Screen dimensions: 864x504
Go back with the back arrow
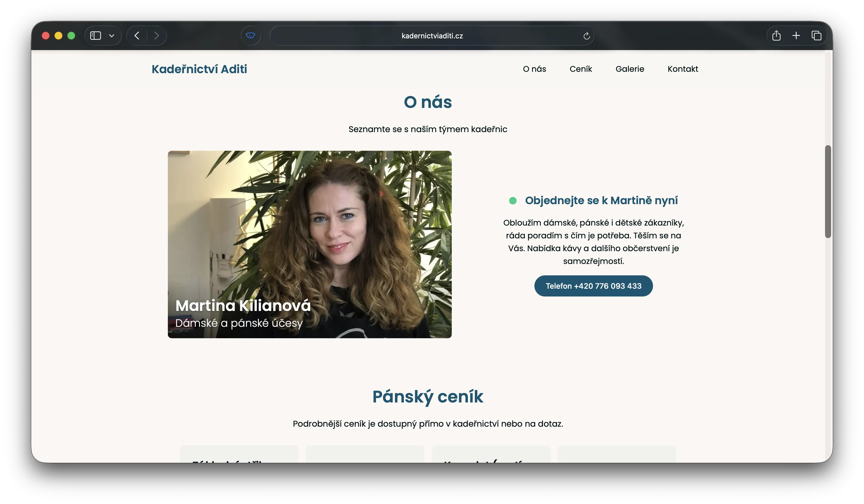coord(137,36)
